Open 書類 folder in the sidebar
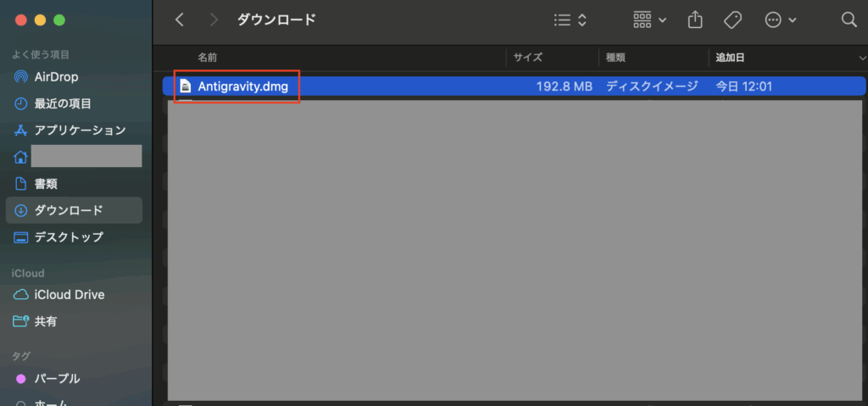Screen dimensions: 868x406 point(46,184)
